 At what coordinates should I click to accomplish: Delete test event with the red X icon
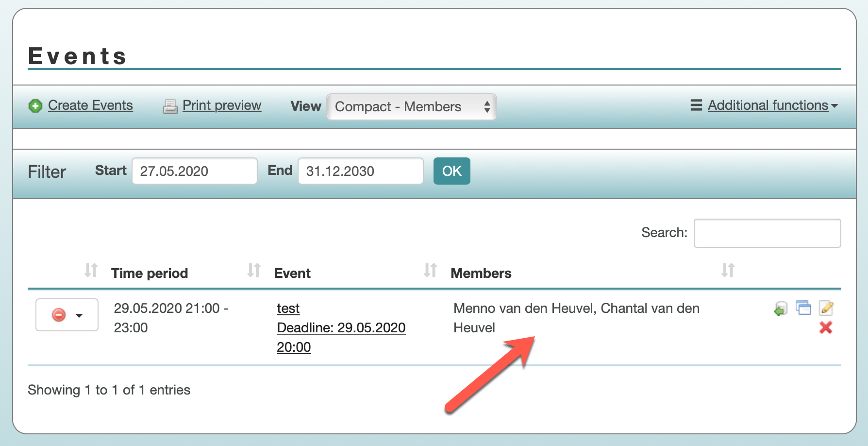pyautogui.click(x=826, y=328)
